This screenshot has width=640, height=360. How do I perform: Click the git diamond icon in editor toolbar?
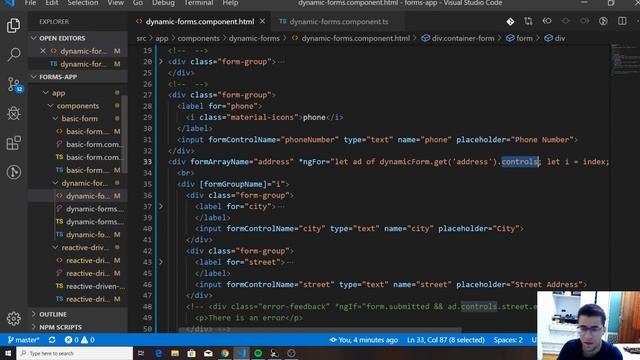510,22
